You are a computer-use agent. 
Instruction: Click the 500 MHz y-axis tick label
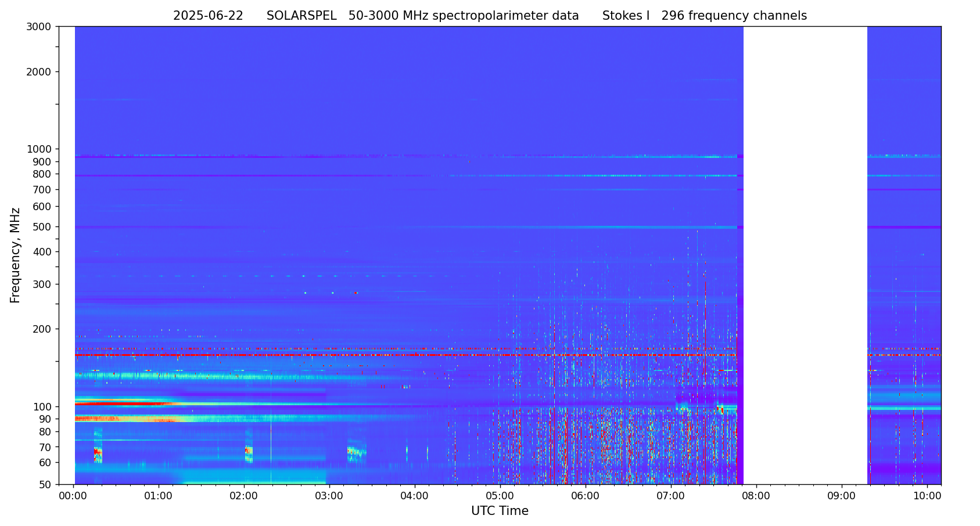click(x=41, y=227)
